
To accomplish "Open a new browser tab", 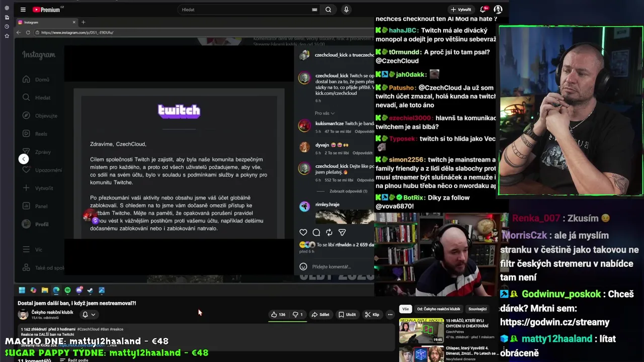I will click(84, 22).
